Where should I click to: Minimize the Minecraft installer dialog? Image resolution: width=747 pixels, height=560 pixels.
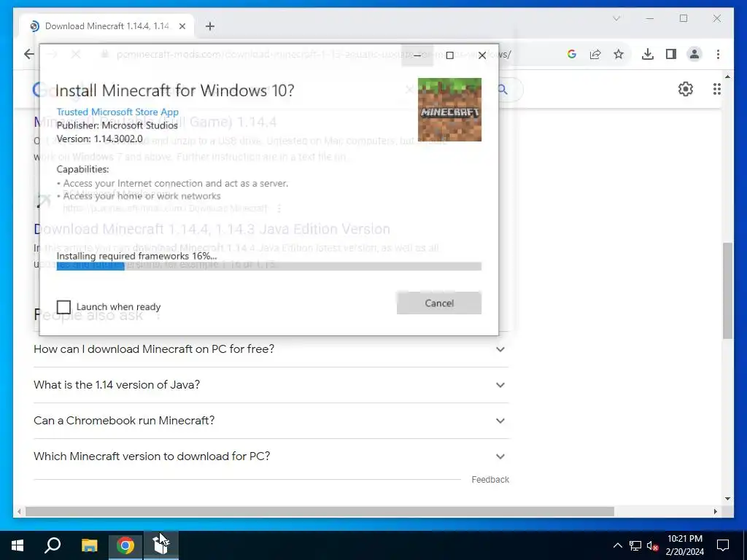[x=417, y=55]
